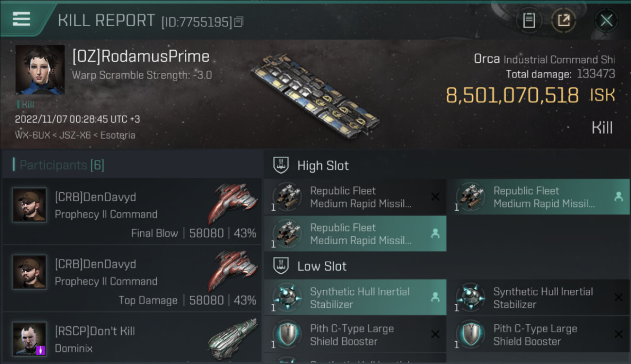Open the kill report clipboard icon
Screen dimensions: 631x364
(529, 20)
